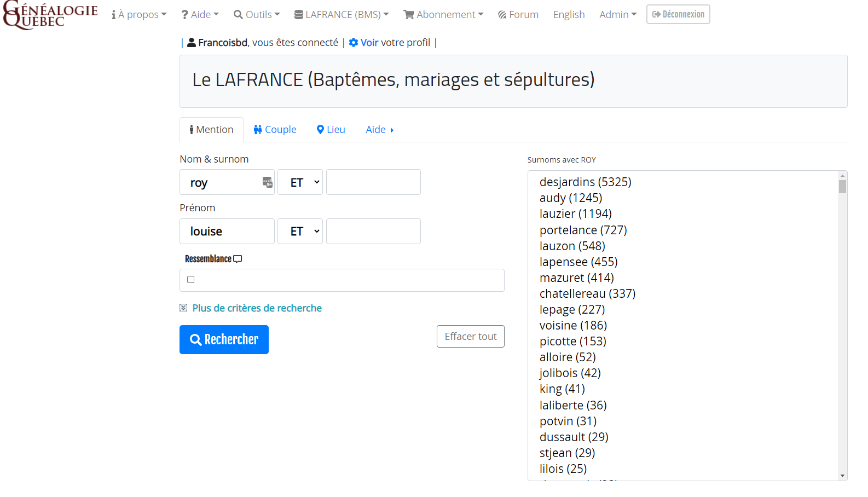
Task: Select surname stjean (29)
Action: click(x=568, y=453)
